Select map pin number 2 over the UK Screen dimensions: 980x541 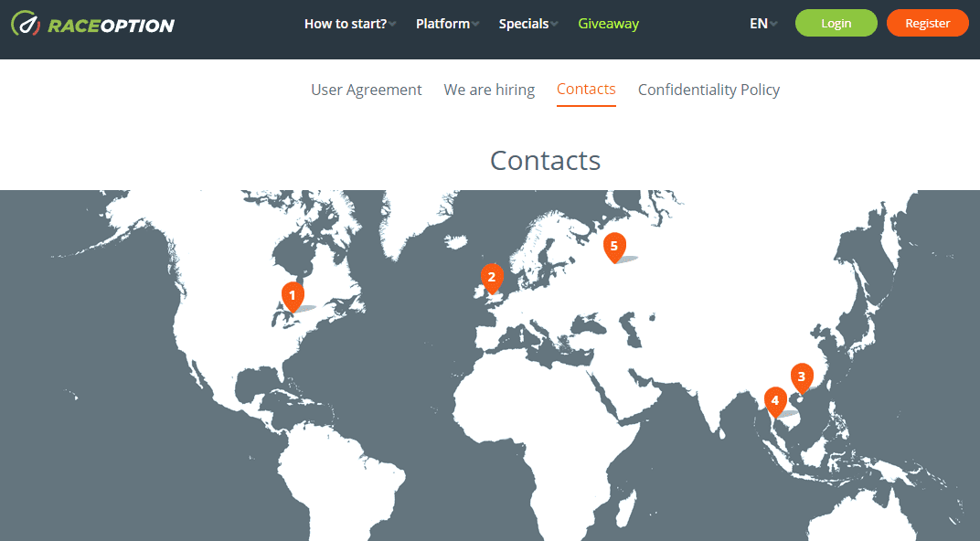[x=492, y=277]
